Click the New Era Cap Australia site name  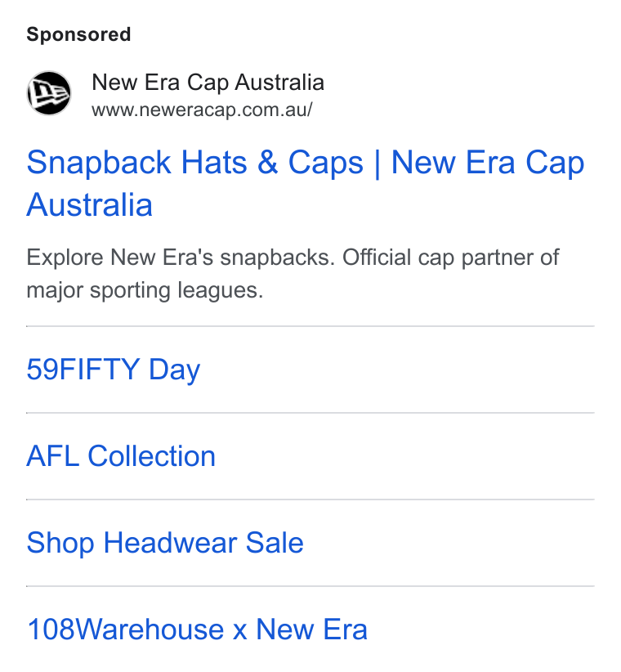click(208, 83)
